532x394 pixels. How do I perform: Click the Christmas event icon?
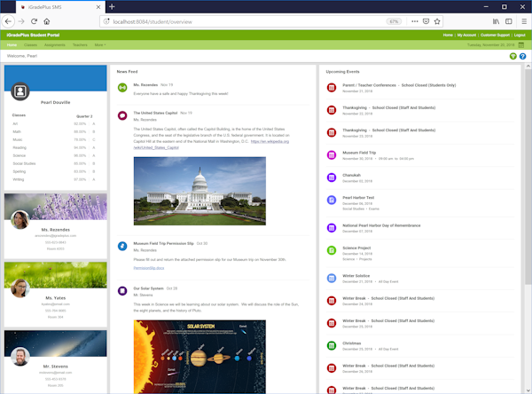(x=332, y=345)
